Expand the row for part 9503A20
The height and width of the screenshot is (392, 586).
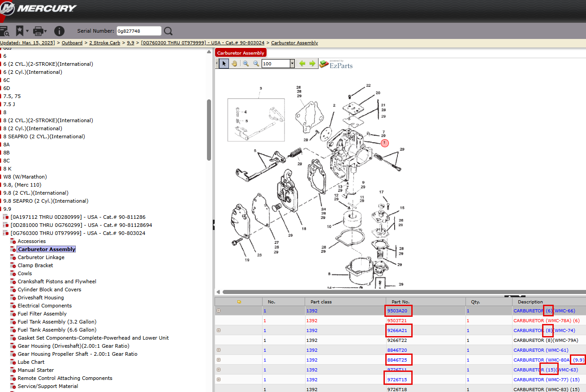tap(219, 311)
